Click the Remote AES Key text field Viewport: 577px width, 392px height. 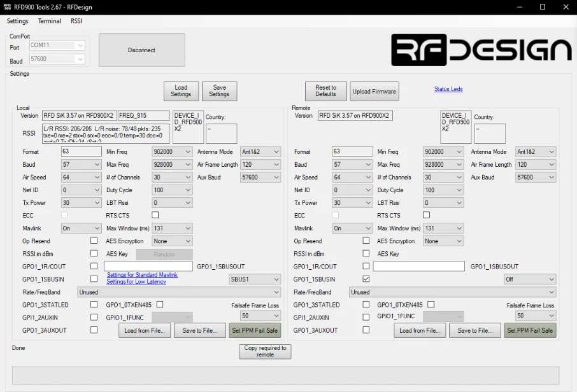(x=419, y=266)
